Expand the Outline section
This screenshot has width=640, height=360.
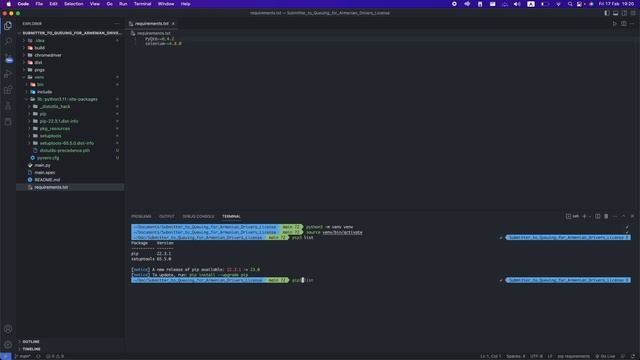70,342
